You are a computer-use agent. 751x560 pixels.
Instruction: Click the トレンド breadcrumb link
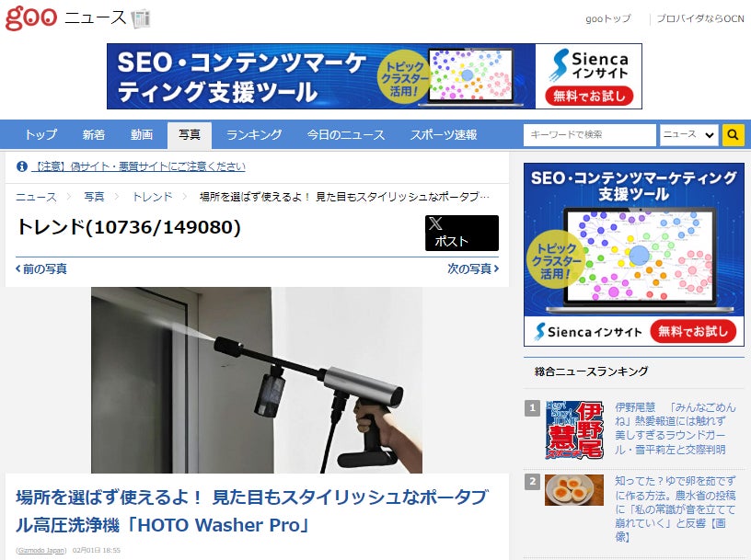click(152, 197)
